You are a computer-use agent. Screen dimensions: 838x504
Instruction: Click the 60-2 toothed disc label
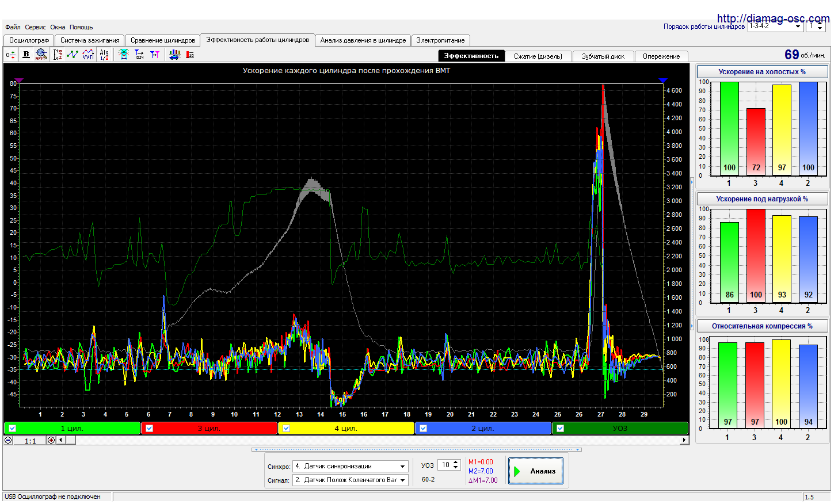pyautogui.click(x=428, y=479)
